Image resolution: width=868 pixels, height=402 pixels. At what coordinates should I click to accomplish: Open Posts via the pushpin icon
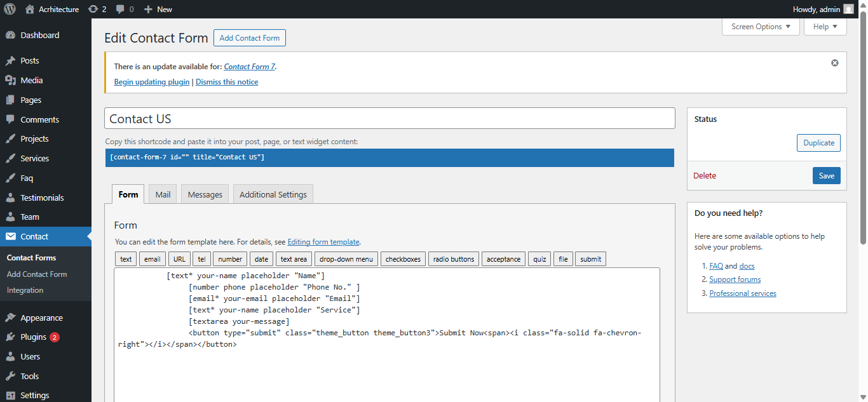[10, 61]
